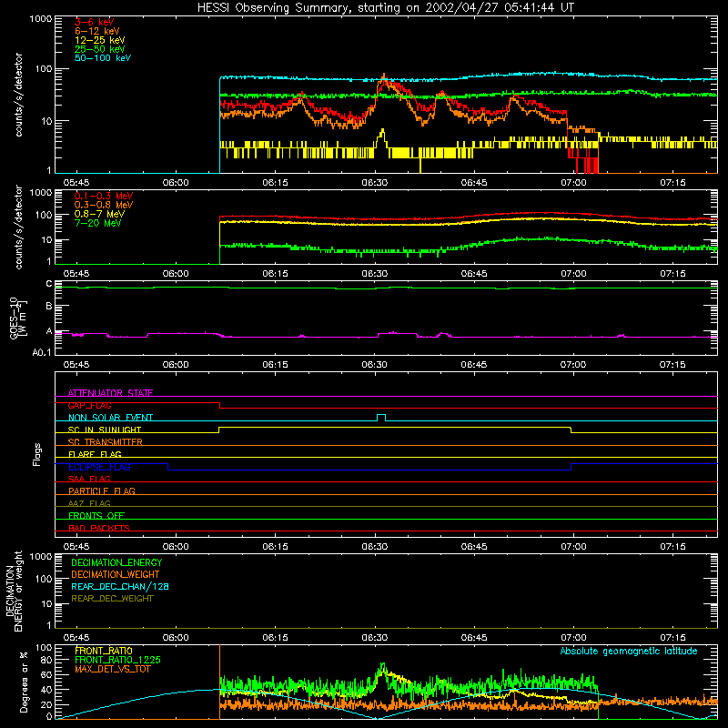
Task: Click the SC_IN_SUNLIGHT step-up near 06:07
Action: tap(219, 430)
